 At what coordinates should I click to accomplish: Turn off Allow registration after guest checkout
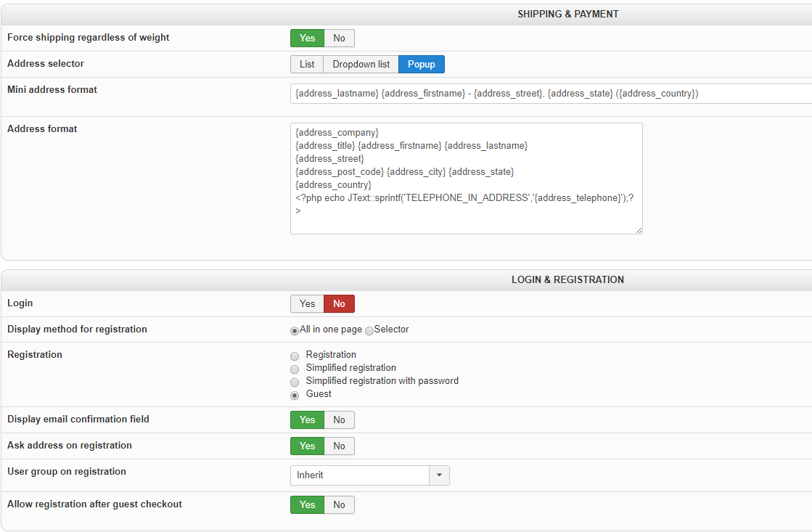[339, 505]
